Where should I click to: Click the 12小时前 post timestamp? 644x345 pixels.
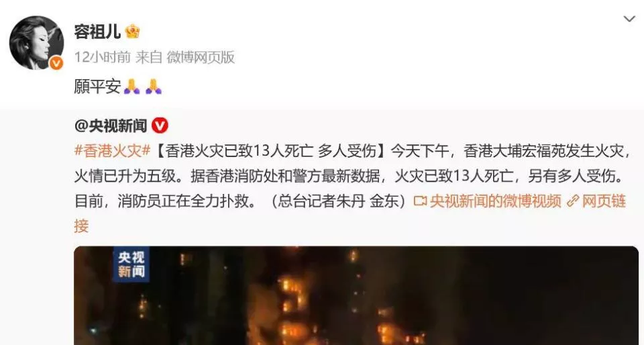(x=102, y=58)
